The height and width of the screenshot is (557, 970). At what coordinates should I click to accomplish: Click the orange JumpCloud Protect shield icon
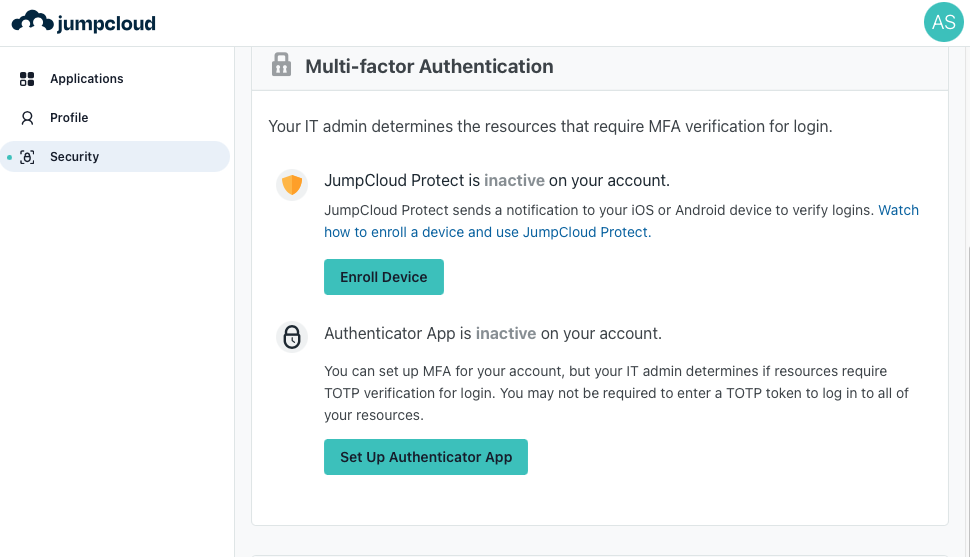point(292,184)
